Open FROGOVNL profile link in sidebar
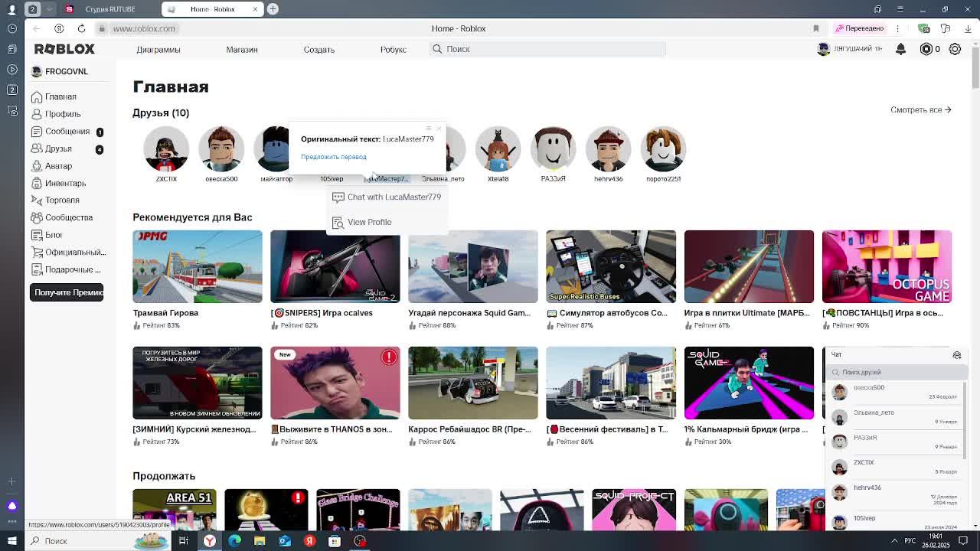Viewport: 980px width, 551px height. point(59,71)
